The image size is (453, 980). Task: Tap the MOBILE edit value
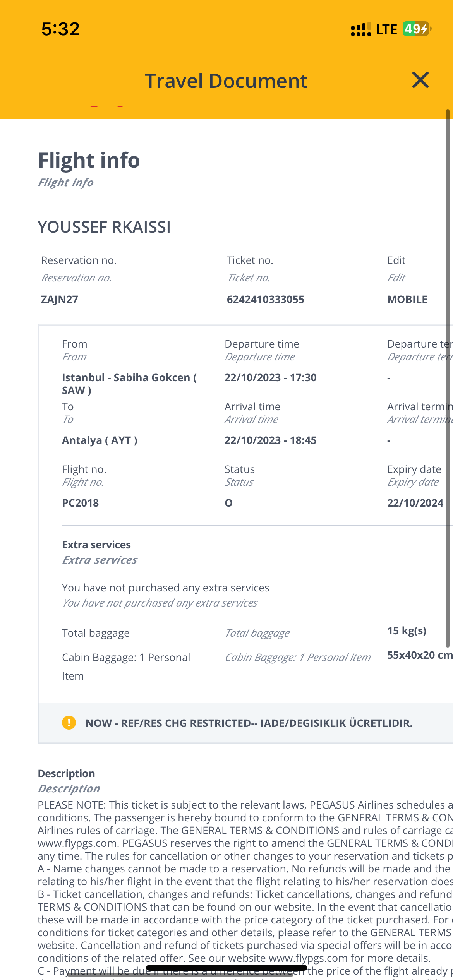[407, 299]
